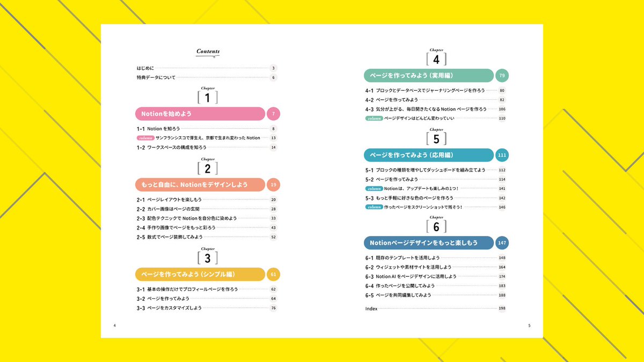Select the Chapter 5 number icon
This screenshot has width=644, height=362.
pos(436,138)
